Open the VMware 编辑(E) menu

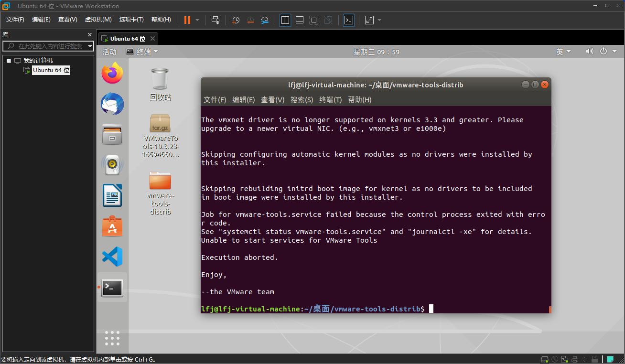coord(41,20)
